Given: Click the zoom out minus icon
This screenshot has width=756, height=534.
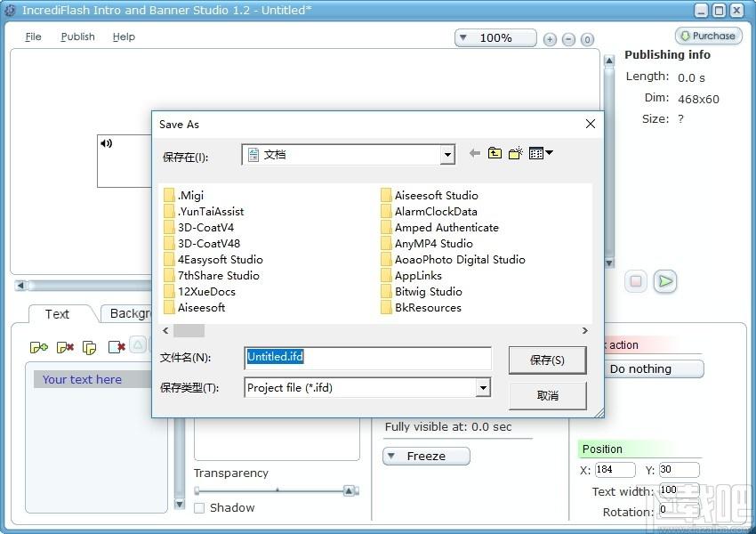Looking at the screenshot, I should click(x=569, y=39).
